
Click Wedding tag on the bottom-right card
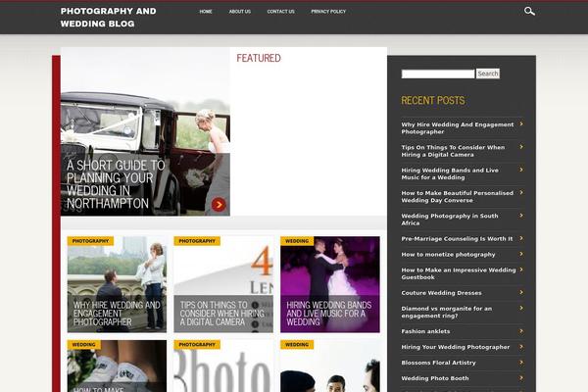[x=297, y=344]
